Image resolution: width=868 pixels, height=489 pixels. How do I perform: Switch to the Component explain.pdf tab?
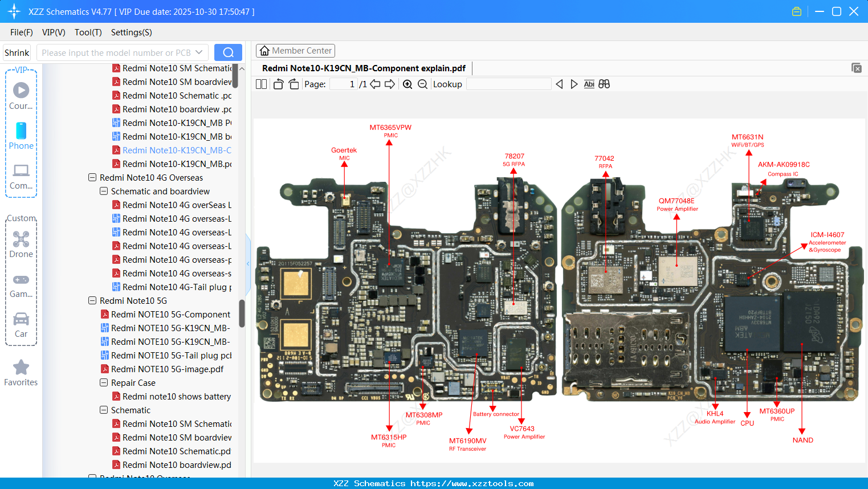click(x=362, y=68)
